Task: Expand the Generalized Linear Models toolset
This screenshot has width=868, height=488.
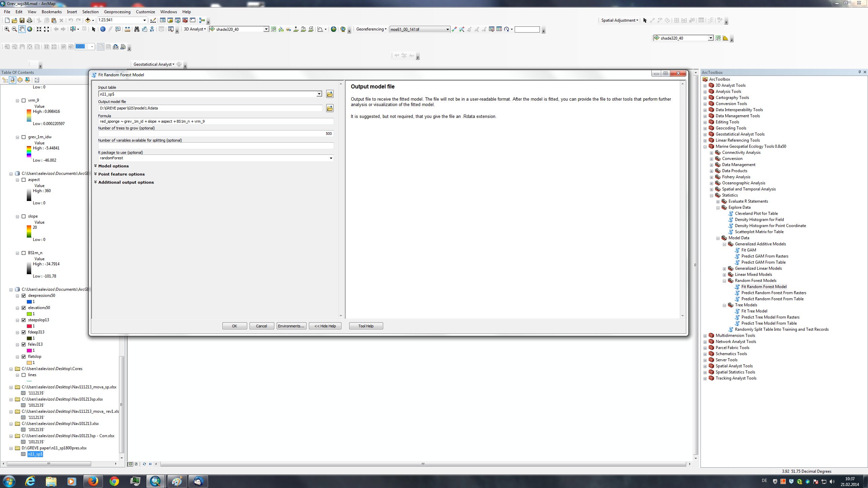Action: [x=724, y=269]
